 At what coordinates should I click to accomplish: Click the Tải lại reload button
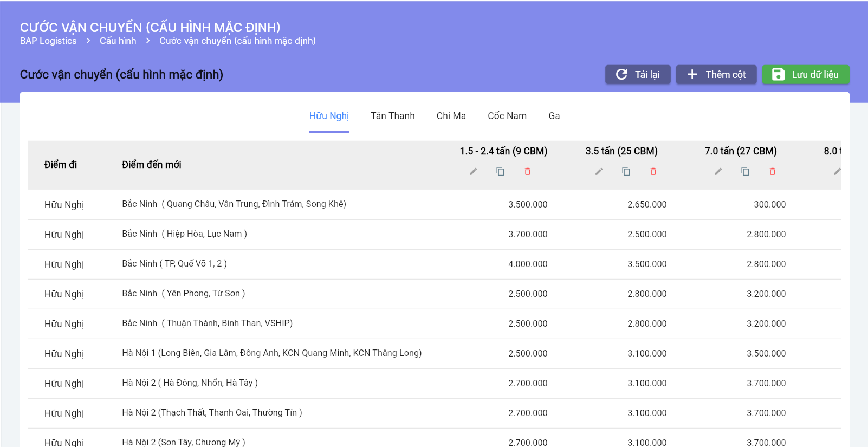click(637, 75)
